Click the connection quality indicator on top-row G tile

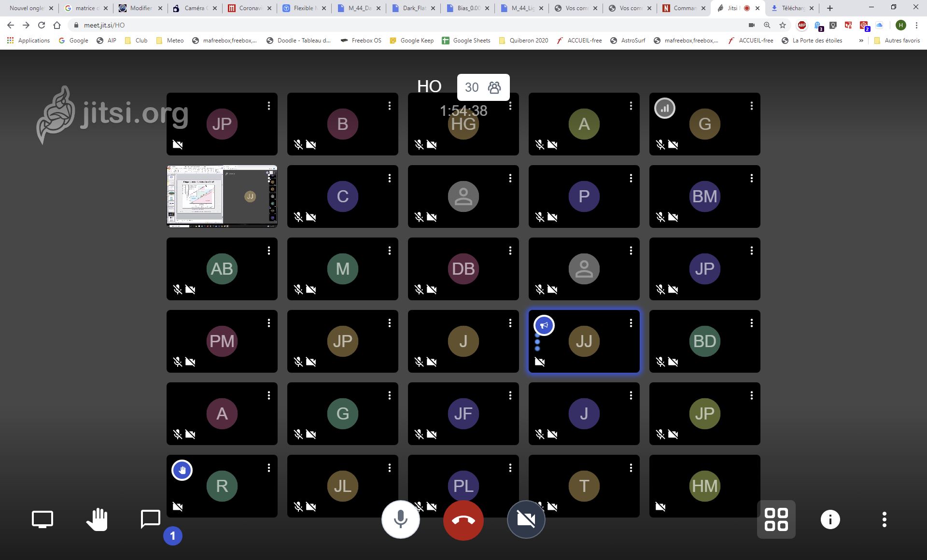(x=665, y=108)
